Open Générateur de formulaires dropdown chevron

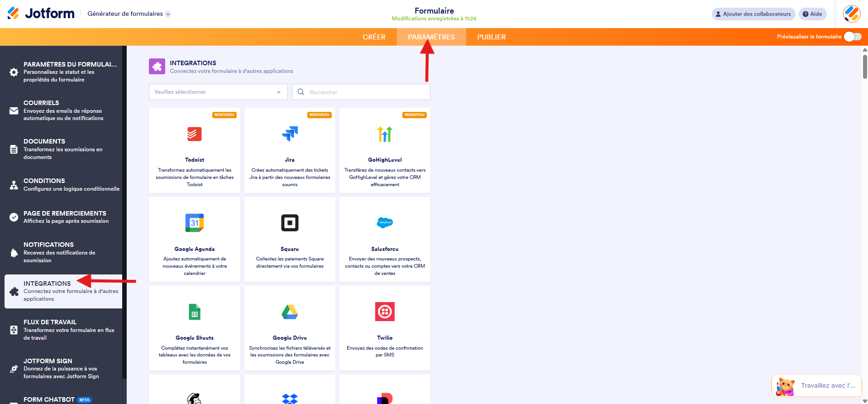pyautogui.click(x=168, y=14)
